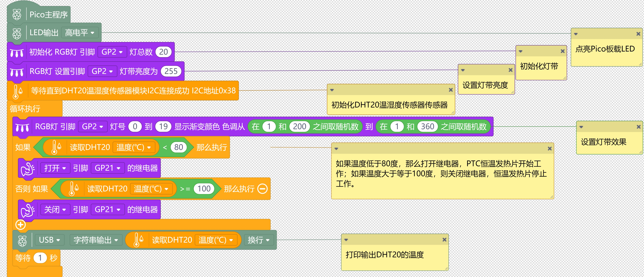
Task: Add a branch with the plus icon
Action: [x=21, y=224]
